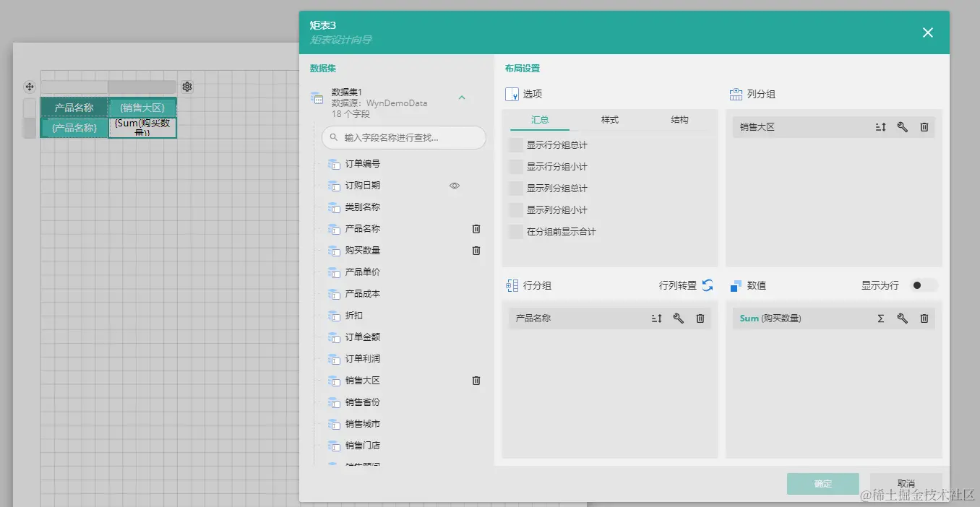
Task: Enable 显示行分组总计 checkbox
Action: click(x=515, y=145)
